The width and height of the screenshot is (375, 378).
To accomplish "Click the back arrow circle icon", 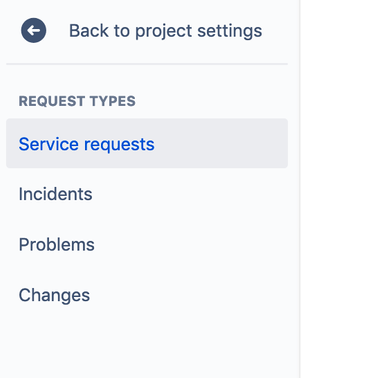I will (33, 30).
